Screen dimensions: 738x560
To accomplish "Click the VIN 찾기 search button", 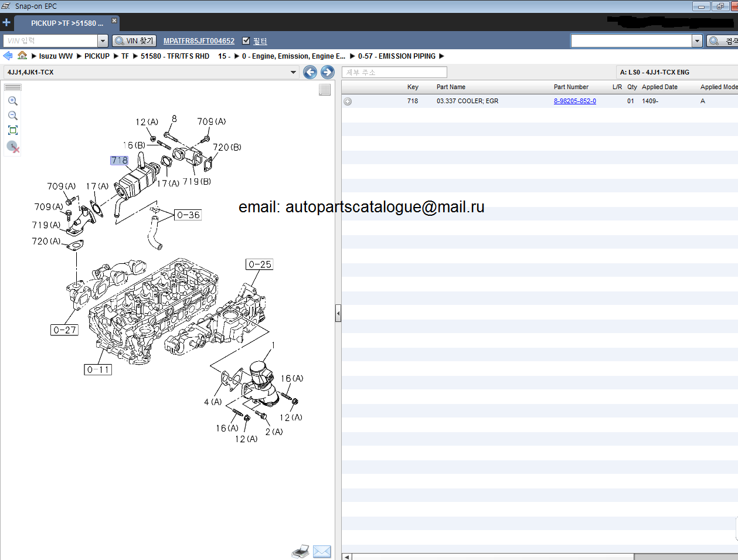I will (134, 40).
